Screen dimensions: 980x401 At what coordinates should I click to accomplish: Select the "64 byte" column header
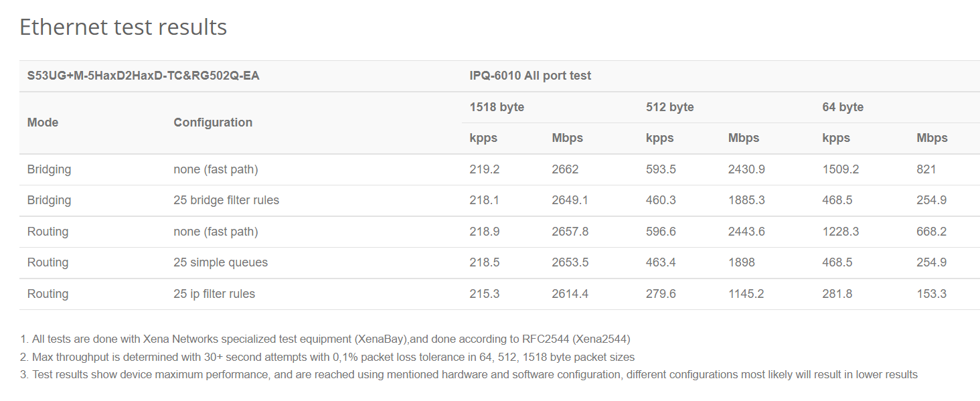(843, 107)
